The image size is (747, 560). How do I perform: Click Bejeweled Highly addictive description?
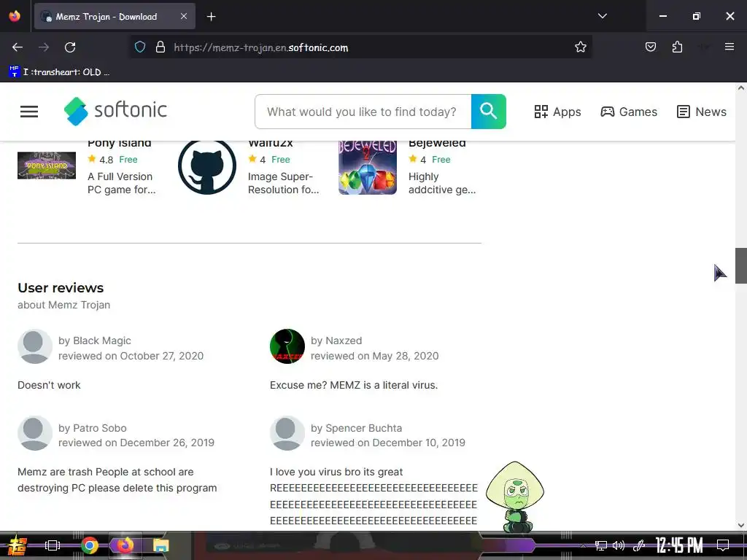pos(442,183)
